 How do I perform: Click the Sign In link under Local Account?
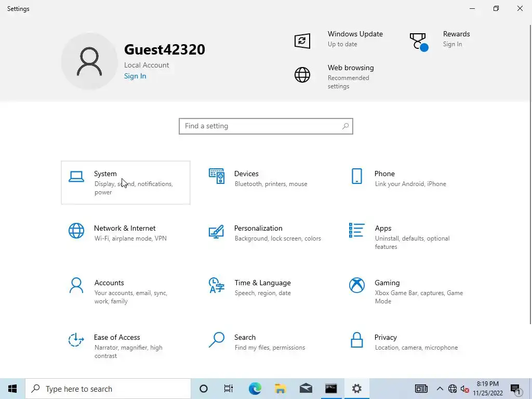pyautogui.click(x=135, y=76)
